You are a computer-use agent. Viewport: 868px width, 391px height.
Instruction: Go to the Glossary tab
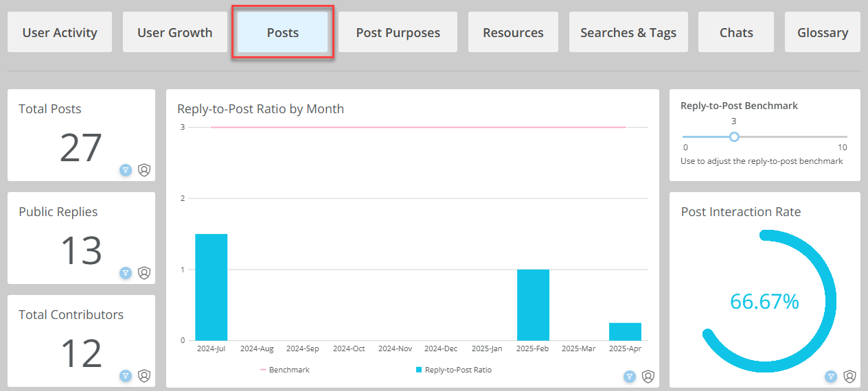click(x=823, y=32)
